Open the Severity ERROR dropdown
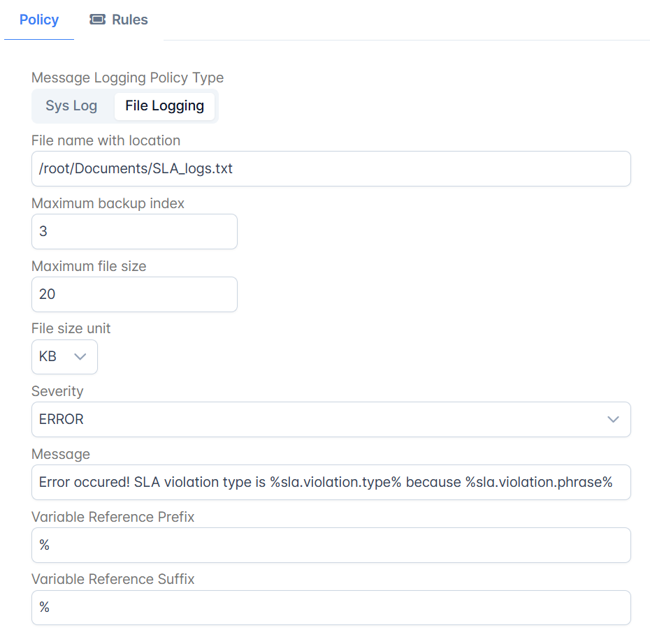This screenshot has width=650, height=644. [x=331, y=419]
